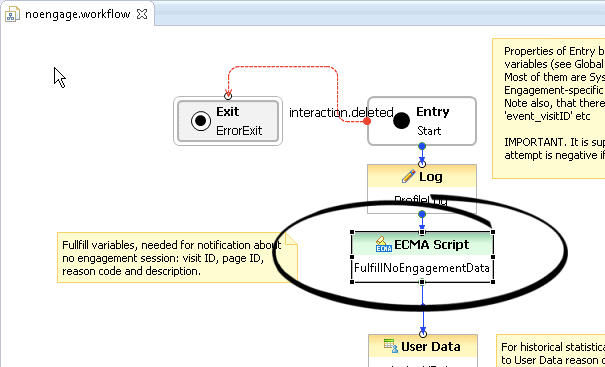Click the input port atop User Data
The height and width of the screenshot is (367, 605).
(x=423, y=334)
